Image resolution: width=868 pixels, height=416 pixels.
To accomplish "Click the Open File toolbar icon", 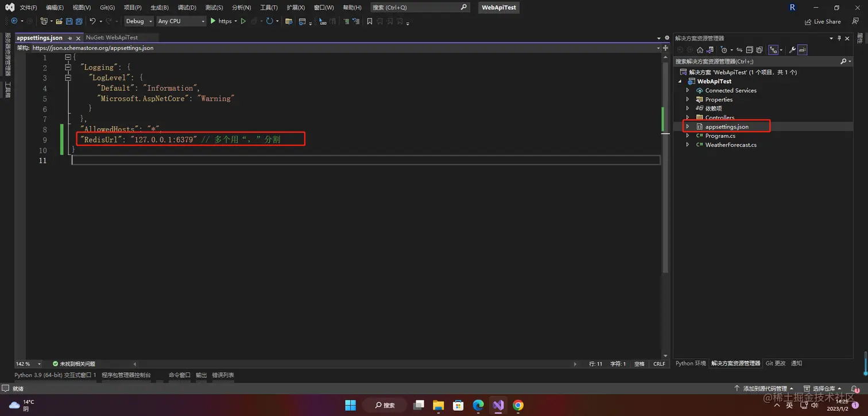I will pos(59,21).
